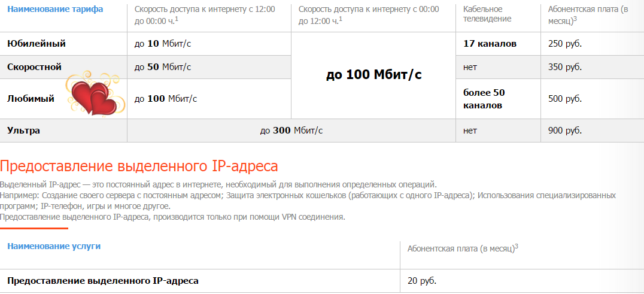Select the 'Любимый' tariff name
This screenshot has height=294, width=644.
coord(31,99)
